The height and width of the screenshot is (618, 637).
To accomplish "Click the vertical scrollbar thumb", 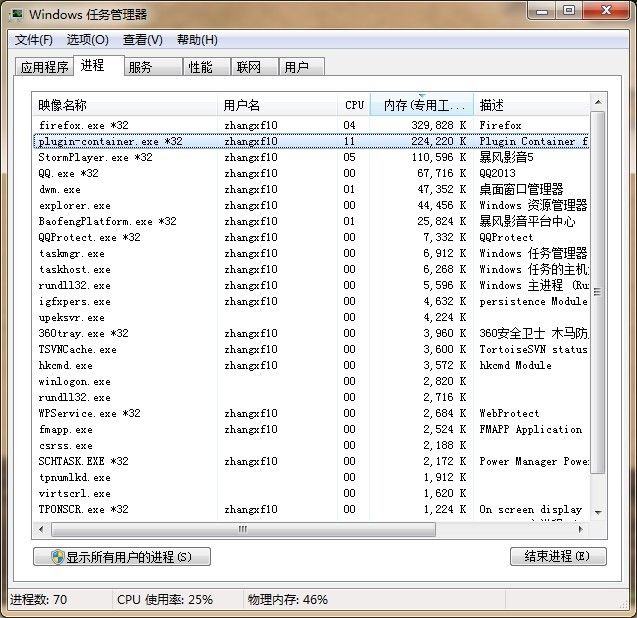I will (x=598, y=292).
